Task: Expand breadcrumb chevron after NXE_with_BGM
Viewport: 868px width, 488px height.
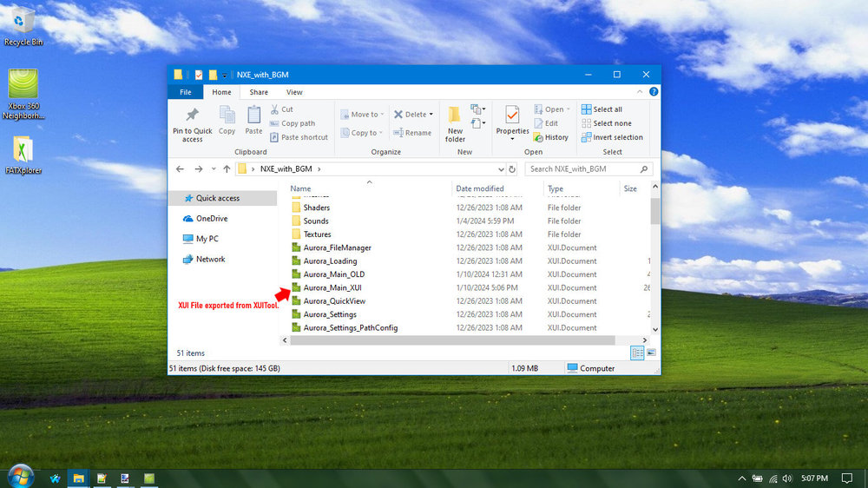Action: pos(319,169)
